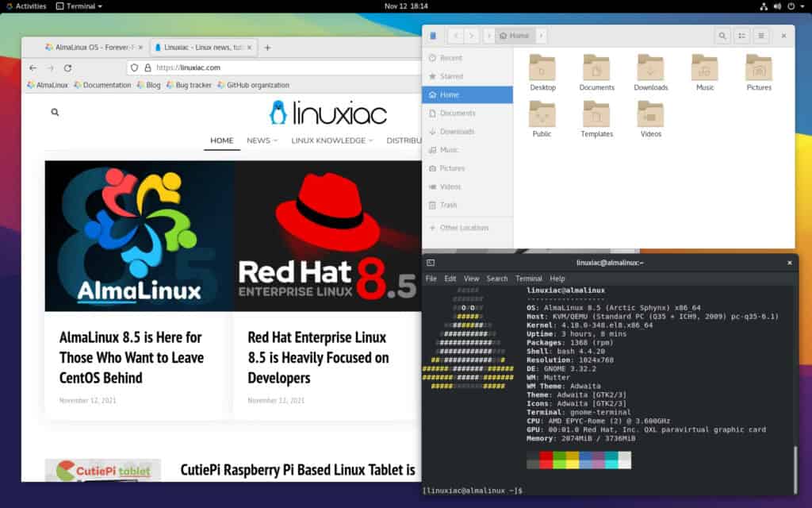This screenshot has width=812, height=508.
Task: Select Home in Files sidebar
Action: [468, 95]
